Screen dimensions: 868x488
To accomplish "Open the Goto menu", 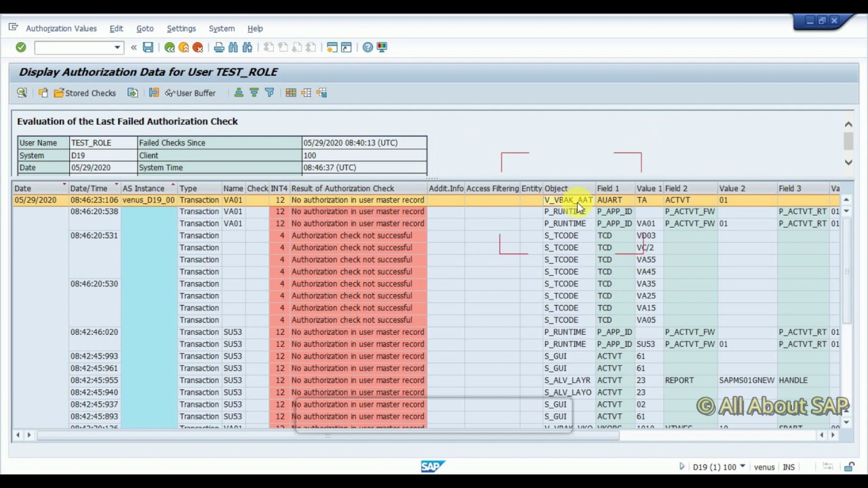I will click(x=144, y=28).
